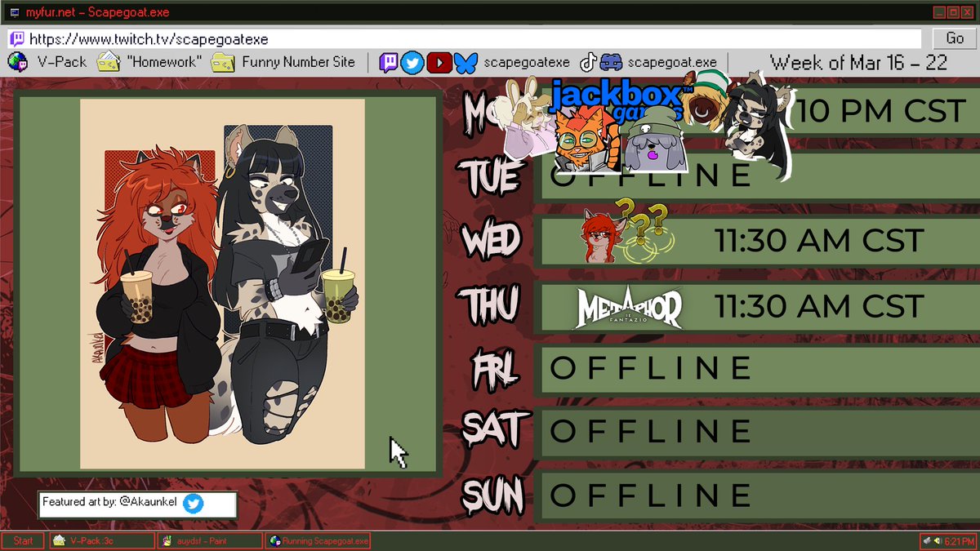Open the V-Pack bookmark
This screenshot has width=980, height=551.
47,62
